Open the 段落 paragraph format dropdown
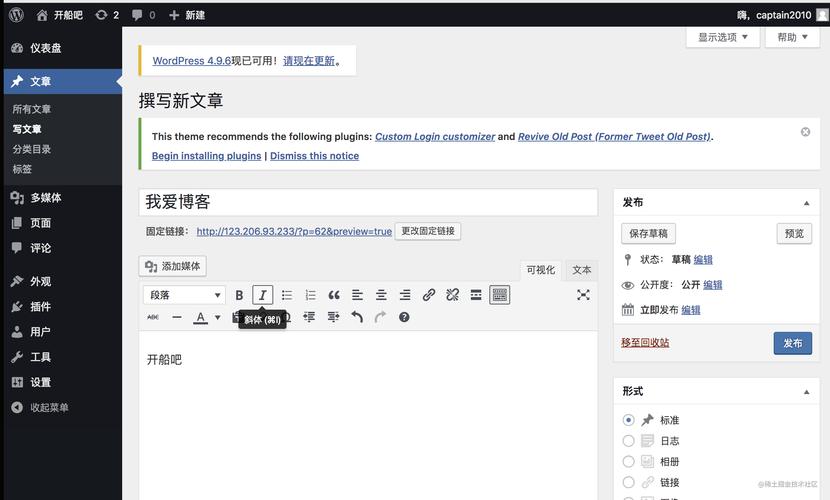 pos(184,295)
